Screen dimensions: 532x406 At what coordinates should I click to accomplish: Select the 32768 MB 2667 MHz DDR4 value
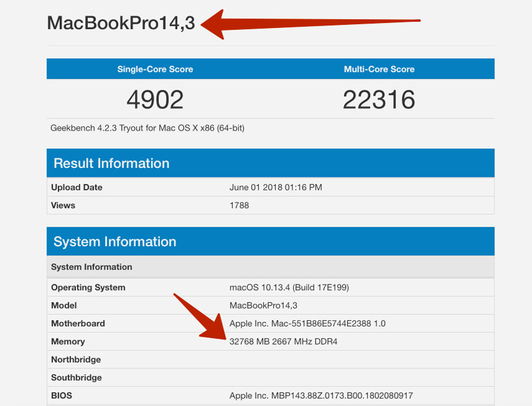tap(284, 341)
